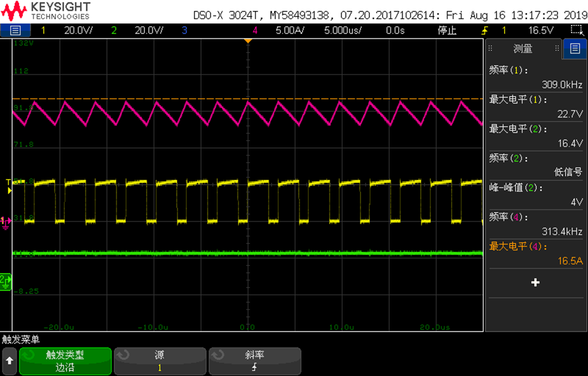Click the channel 2 ground marker

[5, 281]
